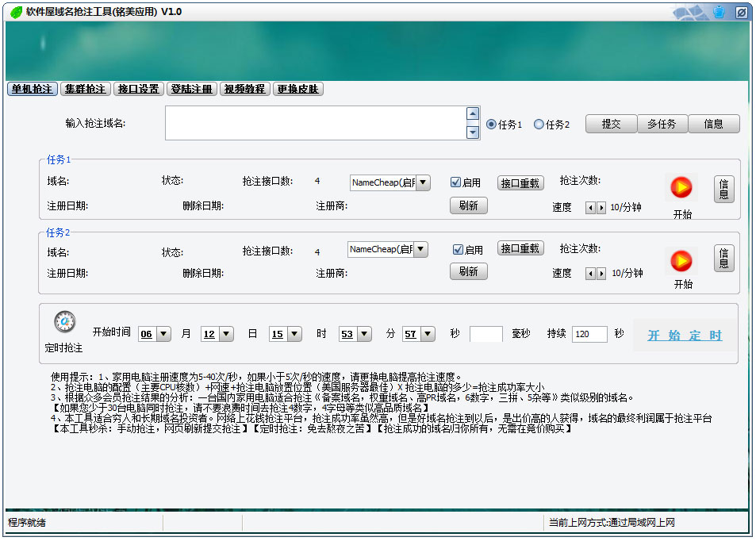Click the 开始定时 link
Image resolution: width=756 pixels, height=541 pixels.
[685, 336]
